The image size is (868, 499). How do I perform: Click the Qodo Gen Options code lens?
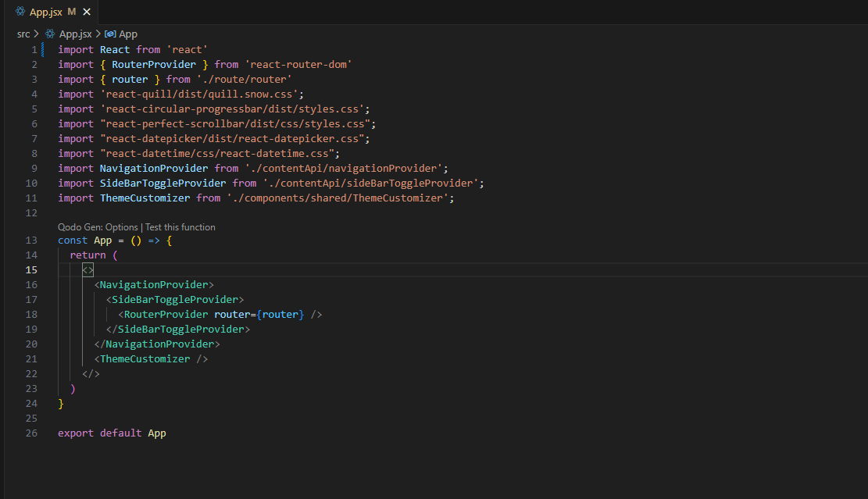pyautogui.click(x=98, y=227)
